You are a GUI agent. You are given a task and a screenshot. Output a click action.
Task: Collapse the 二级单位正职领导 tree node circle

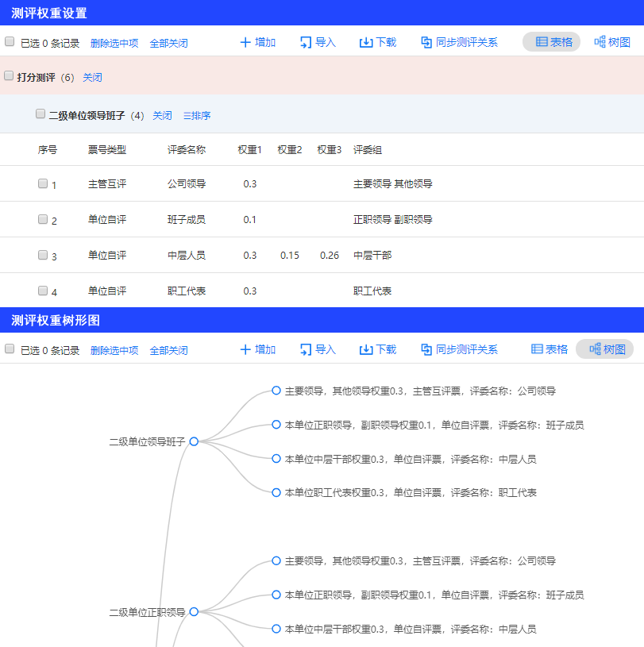(x=194, y=611)
